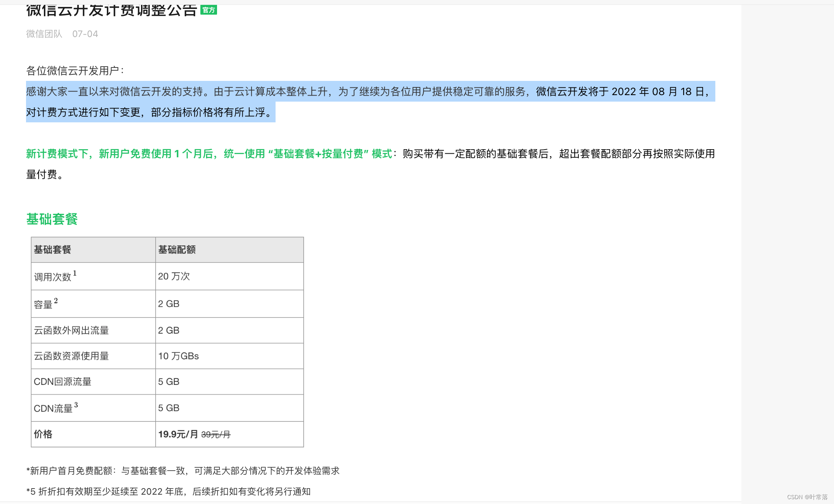
Task: Click footnote superscript 1 beside 调用次数
Action: (x=75, y=273)
